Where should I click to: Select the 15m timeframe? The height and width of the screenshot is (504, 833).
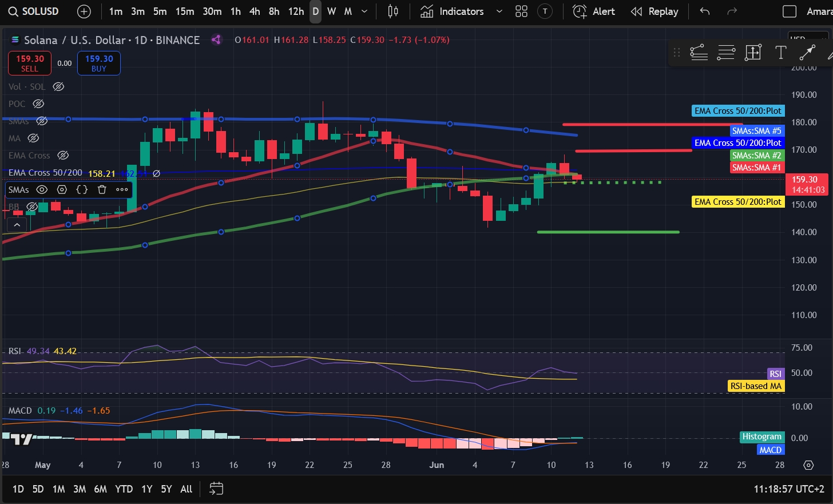point(185,11)
